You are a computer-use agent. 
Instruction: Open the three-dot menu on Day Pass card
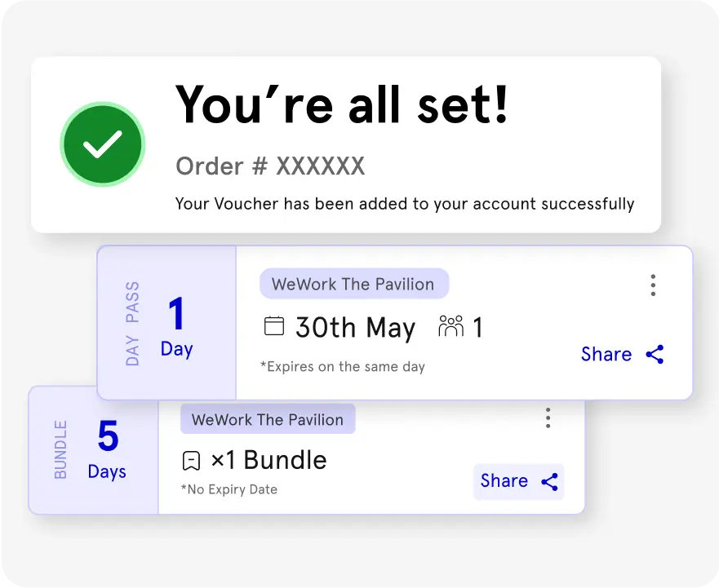[x=653, y=285]
